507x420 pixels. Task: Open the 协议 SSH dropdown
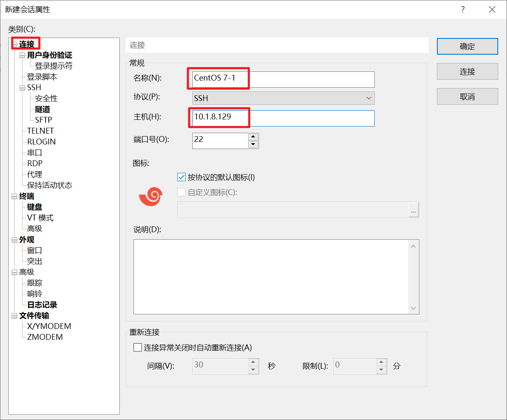click(283, 98)
